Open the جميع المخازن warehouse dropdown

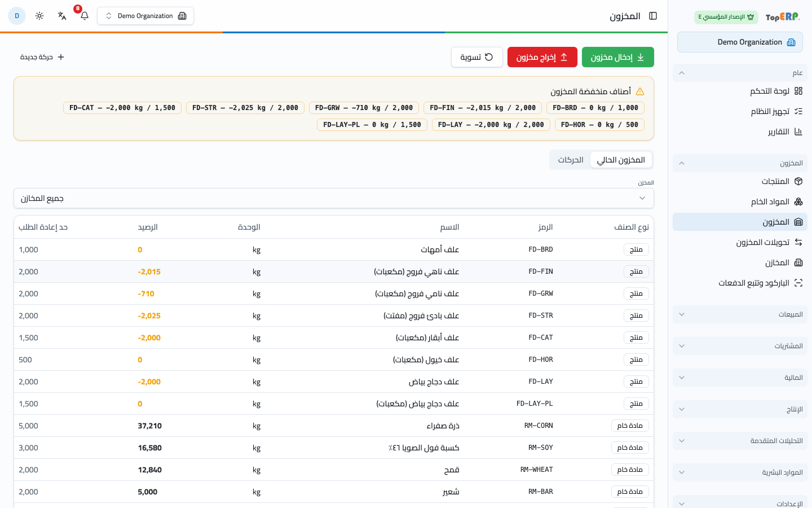click(x=334, y=198)
